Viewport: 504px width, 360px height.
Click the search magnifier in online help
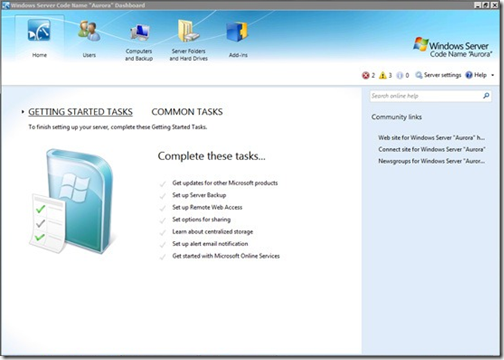point(486,96)
